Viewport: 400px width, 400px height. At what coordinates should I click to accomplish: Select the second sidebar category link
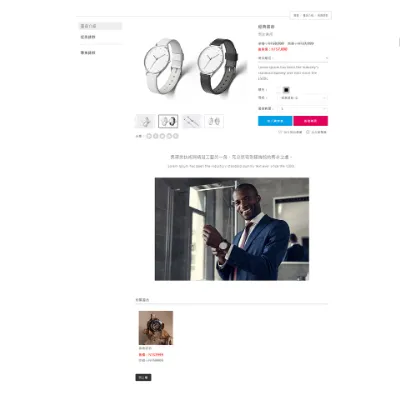click(x=88, y=53)
